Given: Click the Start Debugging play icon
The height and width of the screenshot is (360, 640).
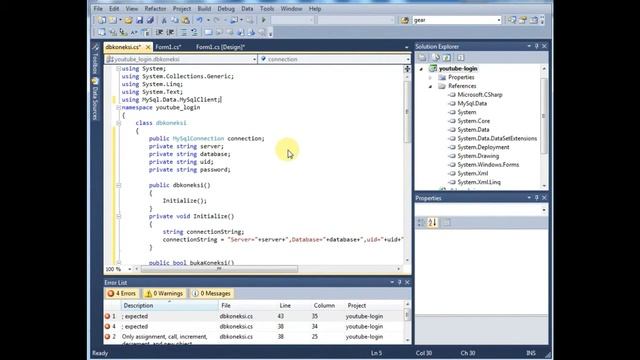Looking at the screenshot, I should 264,20.
